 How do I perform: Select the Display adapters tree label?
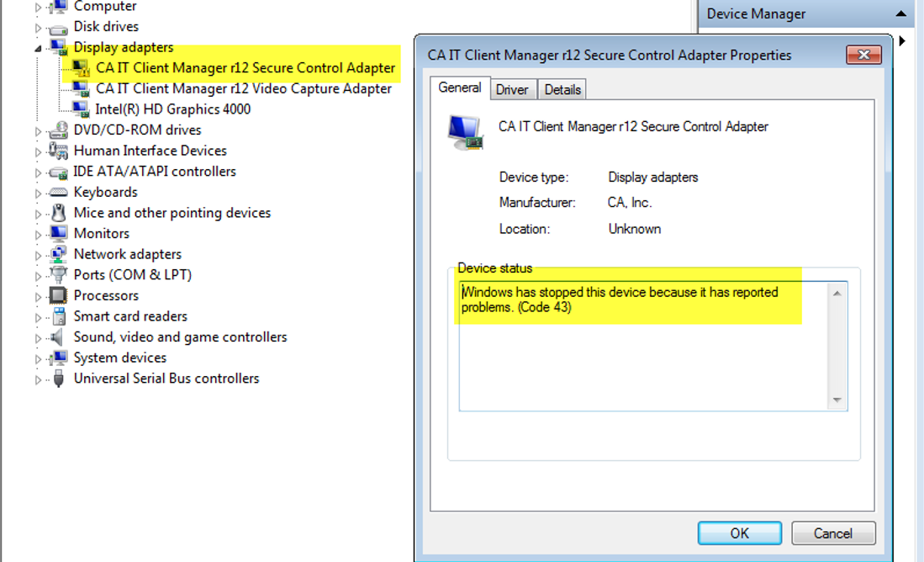[x=123, y=47]
